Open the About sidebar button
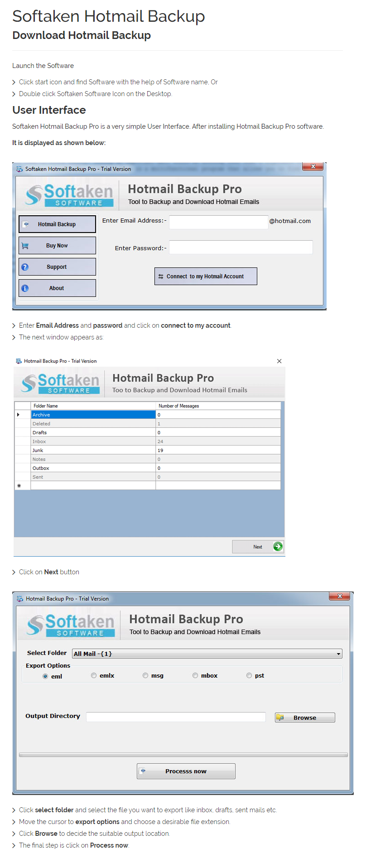Screen dimensions: 366x868 tap(57, 288)
